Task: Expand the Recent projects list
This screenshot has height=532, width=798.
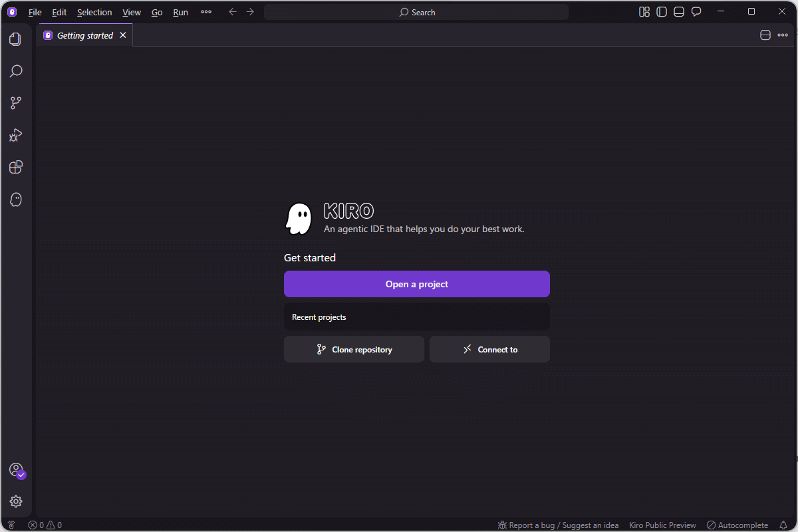Action: (417, 317)
